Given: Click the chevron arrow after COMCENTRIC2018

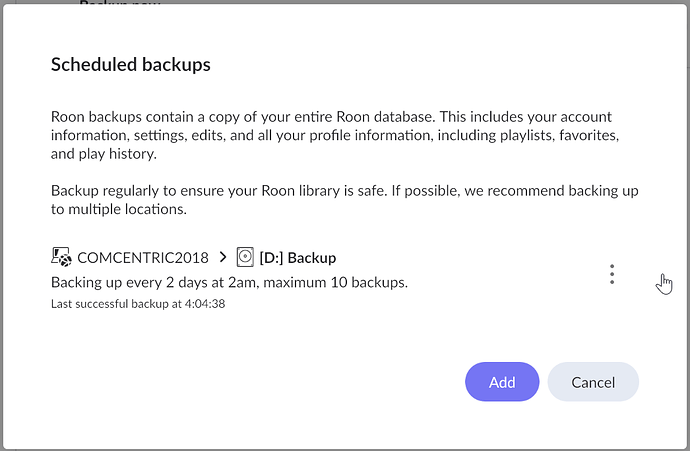Looking at the screenshot, I should (223, 257).
